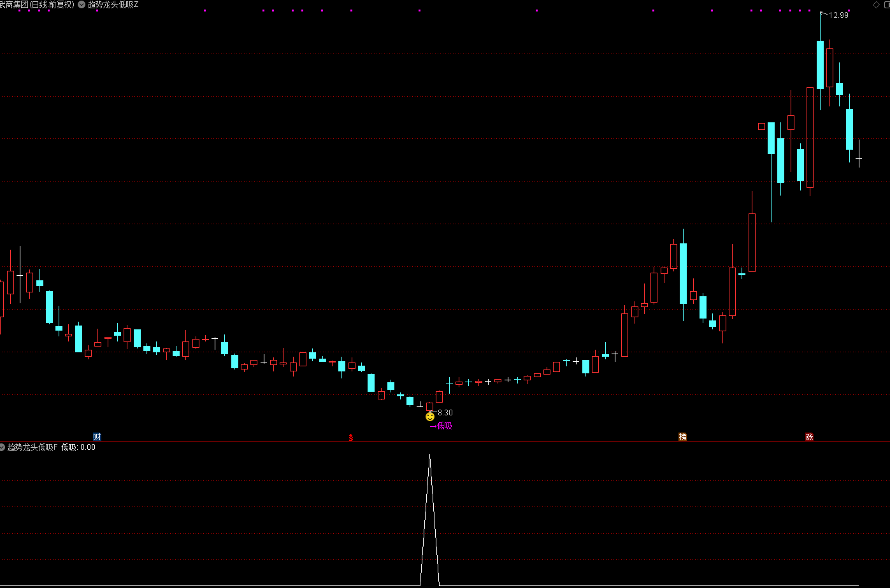
Task: Click the red candlestick at the 8.30 low
Action: pyautogui.click(x=429, y=406)
